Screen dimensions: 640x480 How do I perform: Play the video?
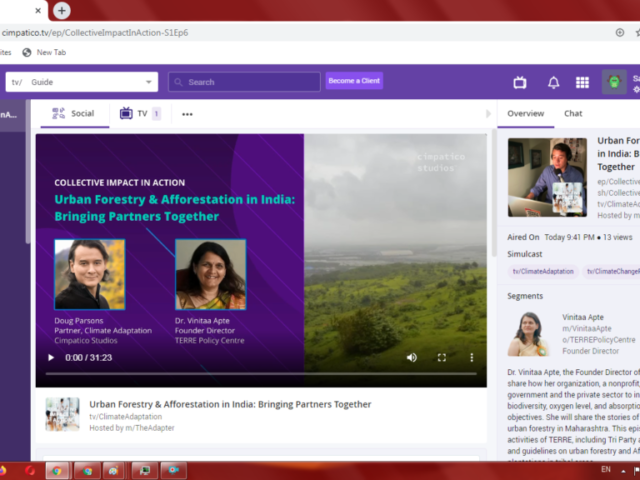tap(51, 357)
